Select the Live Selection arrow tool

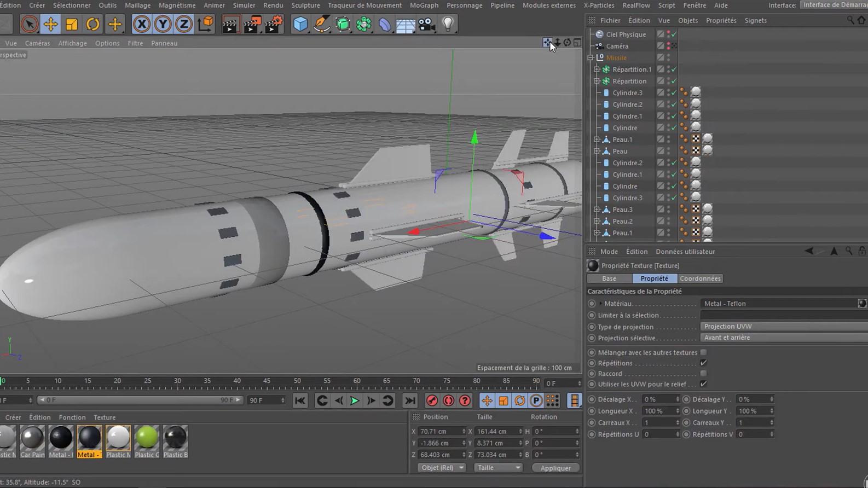[x=30, y=24]
